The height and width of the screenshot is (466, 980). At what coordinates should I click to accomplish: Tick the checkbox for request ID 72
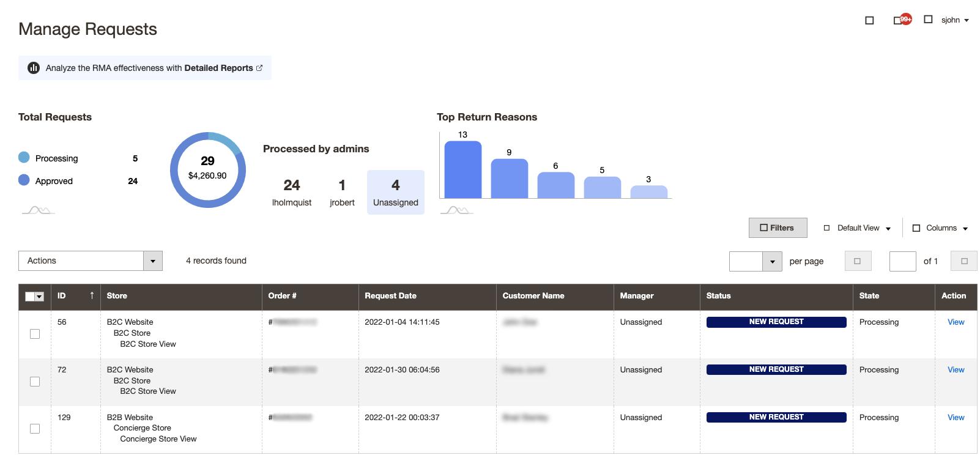(x=35, y=382)
